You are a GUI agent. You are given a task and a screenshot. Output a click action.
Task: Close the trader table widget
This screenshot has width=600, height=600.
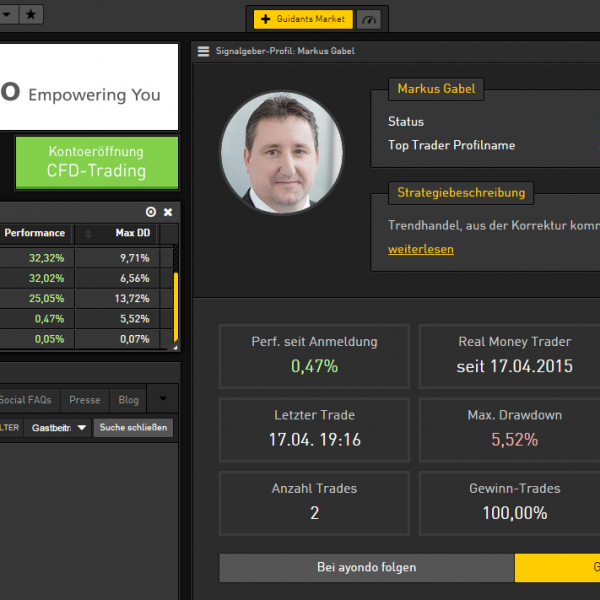pyautogui.click(x=168, y=212)
